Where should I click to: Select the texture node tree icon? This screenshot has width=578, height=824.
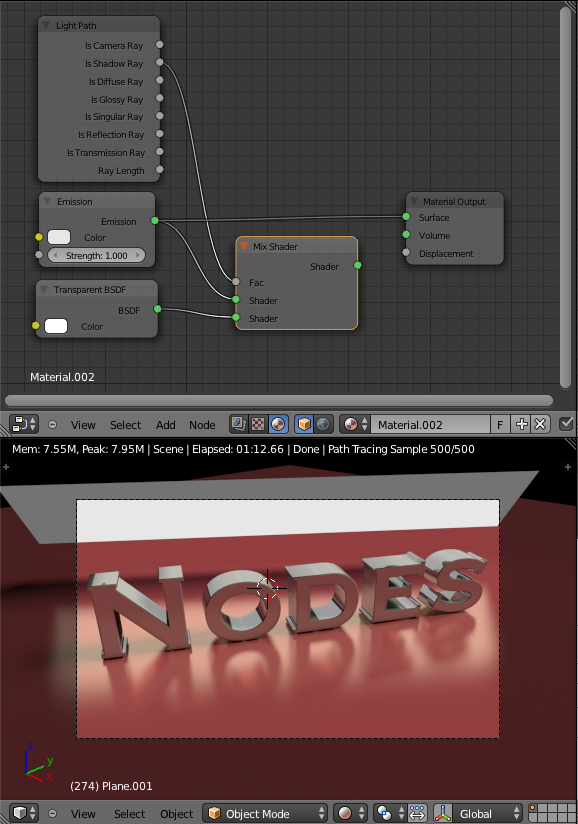[x=258, y=424]
